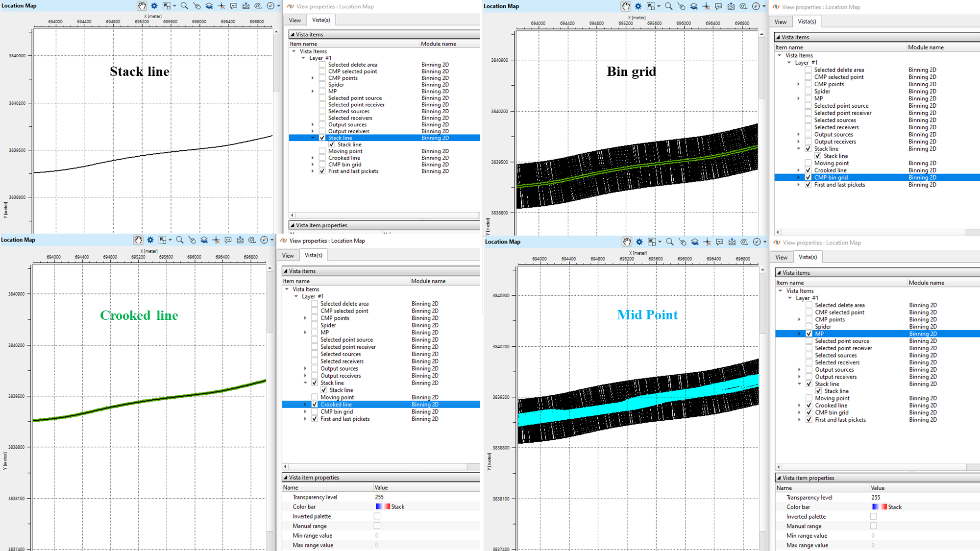Switch to the View tab in top-left properties panel

295,20
